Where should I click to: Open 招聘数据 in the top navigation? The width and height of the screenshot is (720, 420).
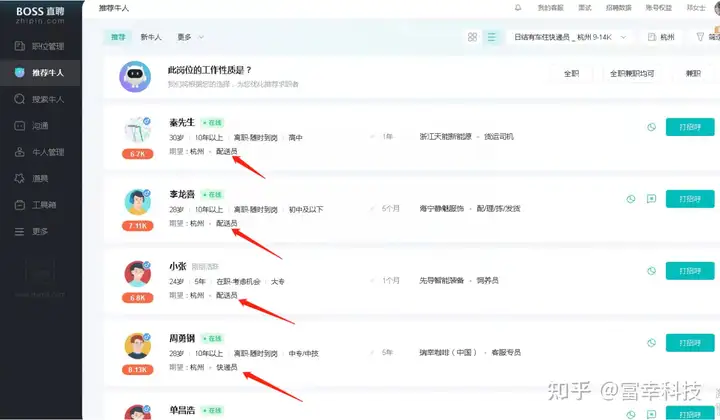pos(620,7)
